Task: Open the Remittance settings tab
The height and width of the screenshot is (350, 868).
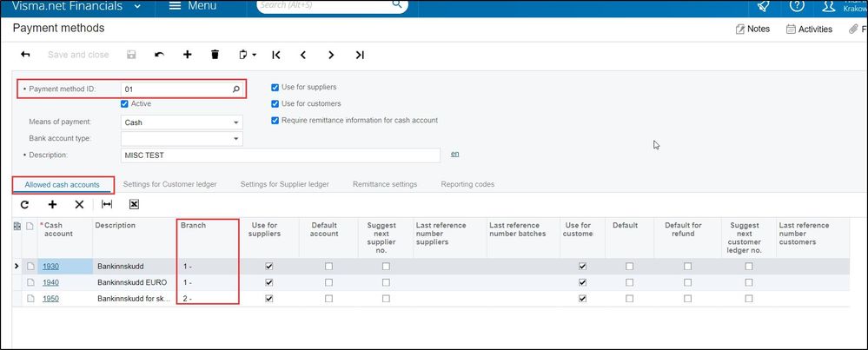Action: [x=384, y=184]
